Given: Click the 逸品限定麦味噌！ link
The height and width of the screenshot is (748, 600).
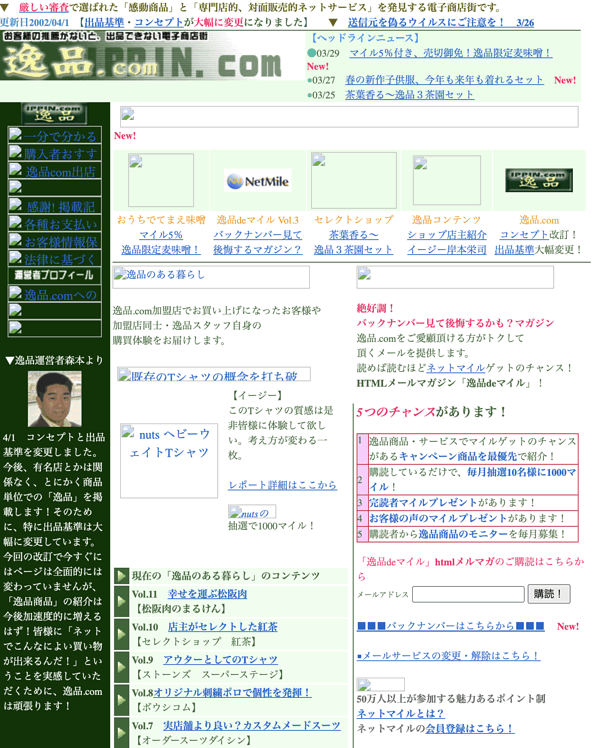Looking at the screenshot, I should [x=161, y=249].
